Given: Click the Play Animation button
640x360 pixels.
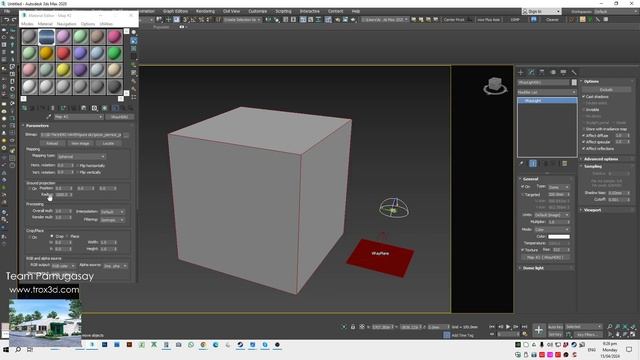Looking at the screenshot, I should click(508, 327).
